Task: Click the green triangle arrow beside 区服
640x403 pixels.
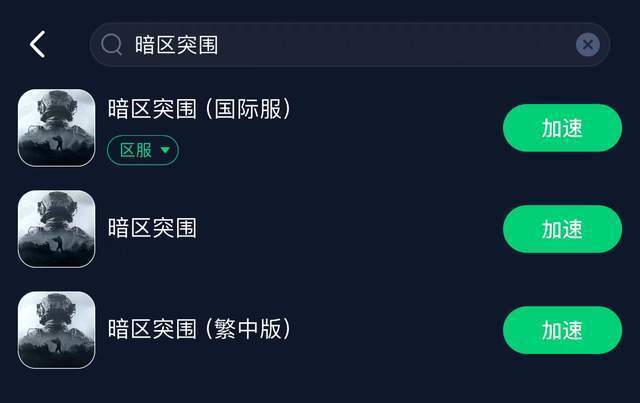Action: tap(166, 151)
